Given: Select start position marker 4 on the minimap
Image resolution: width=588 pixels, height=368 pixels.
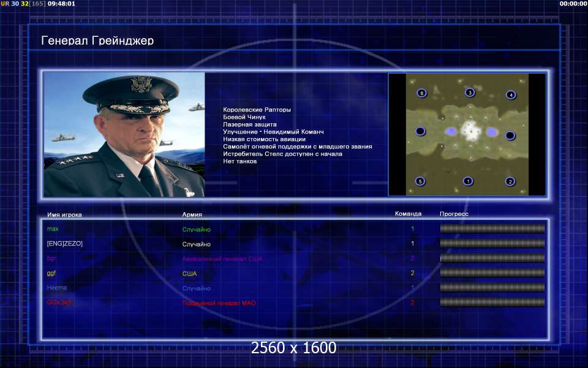Looking at the screenshot, I should coord(511,94).
